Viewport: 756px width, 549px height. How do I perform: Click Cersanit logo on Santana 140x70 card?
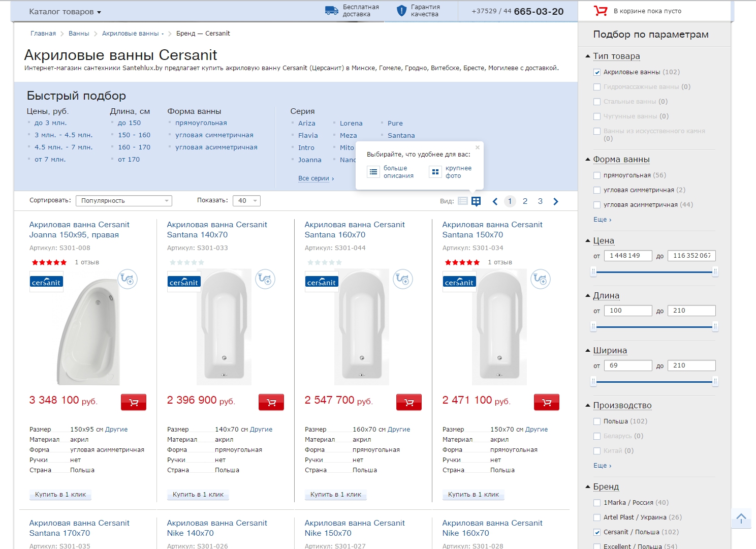(x=184, y=282)
